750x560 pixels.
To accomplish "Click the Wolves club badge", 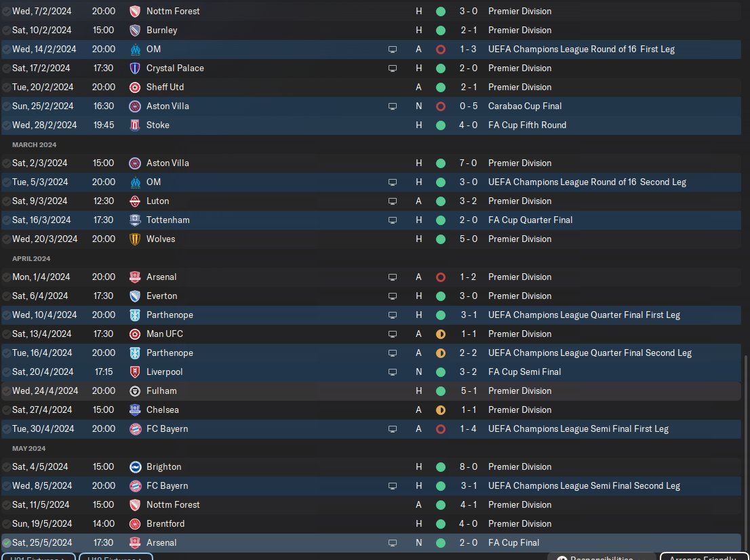I will [136, 239].
